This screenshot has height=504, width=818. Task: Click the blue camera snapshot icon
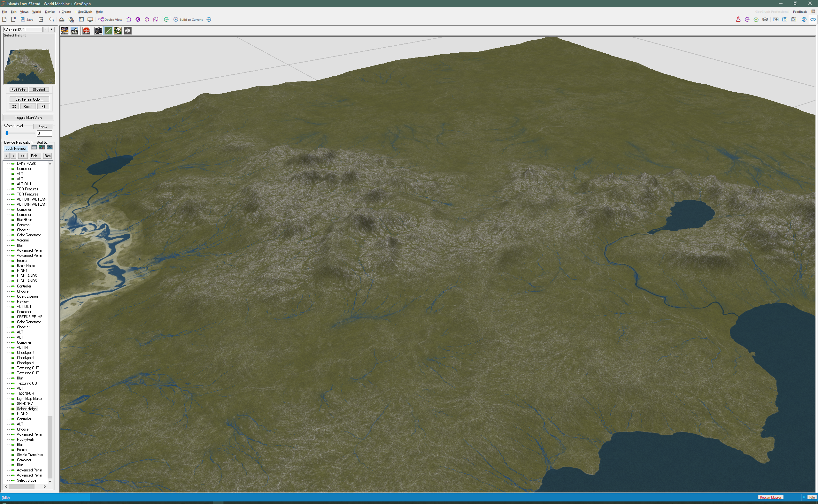tap(784, 20)
